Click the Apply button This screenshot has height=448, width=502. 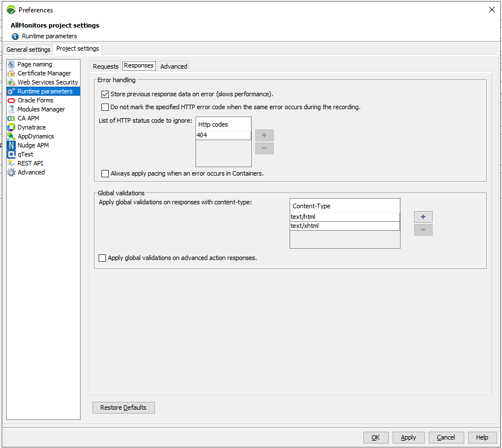click(408, 437)
